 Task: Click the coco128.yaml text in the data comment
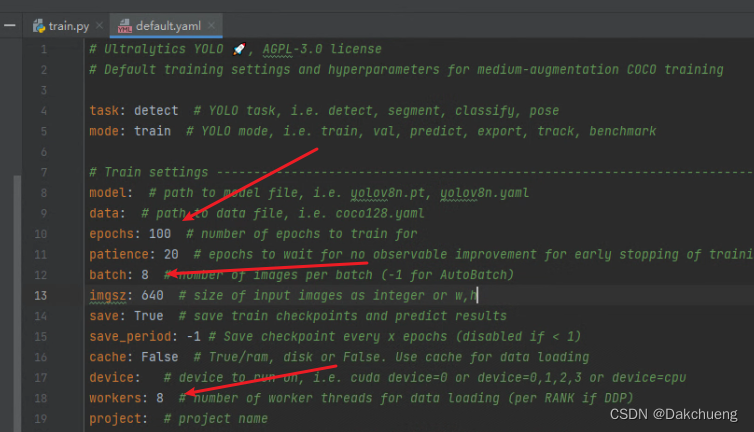tap(380, 214)
